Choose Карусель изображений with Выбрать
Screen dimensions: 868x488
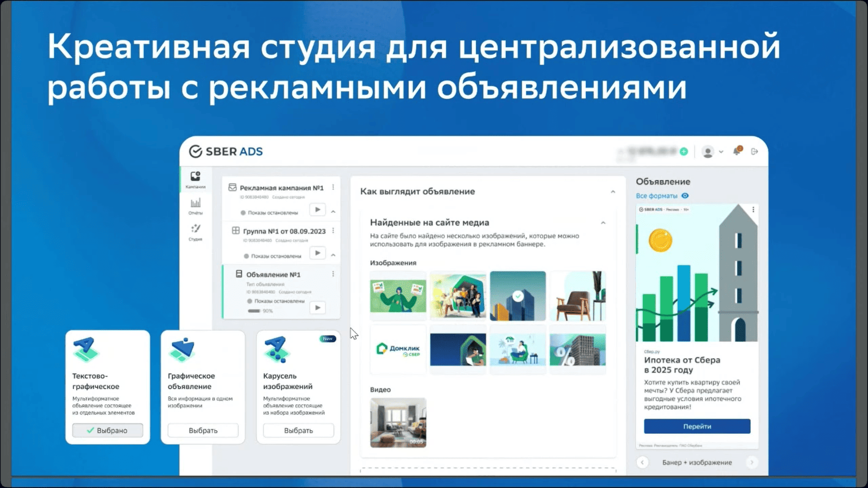tap(298, 430)
